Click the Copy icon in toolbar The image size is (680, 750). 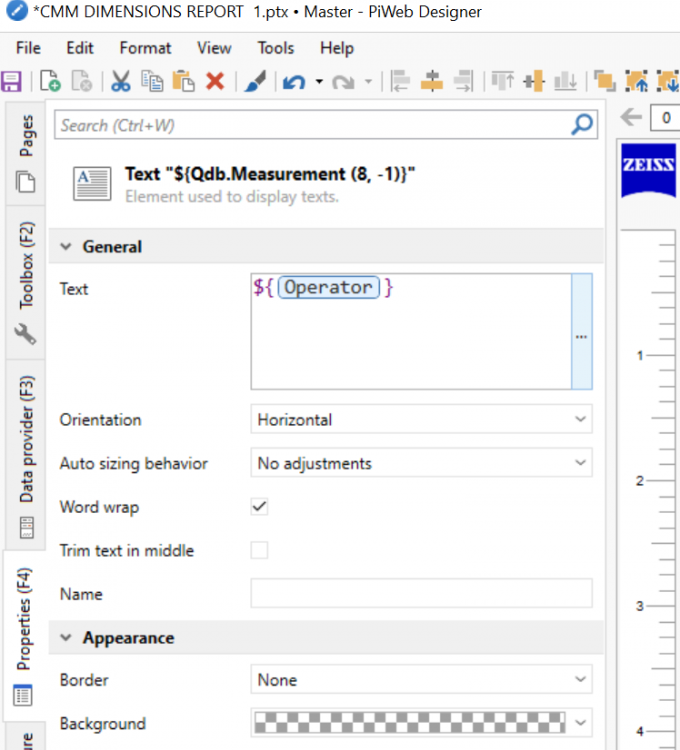tap(152, 81)
